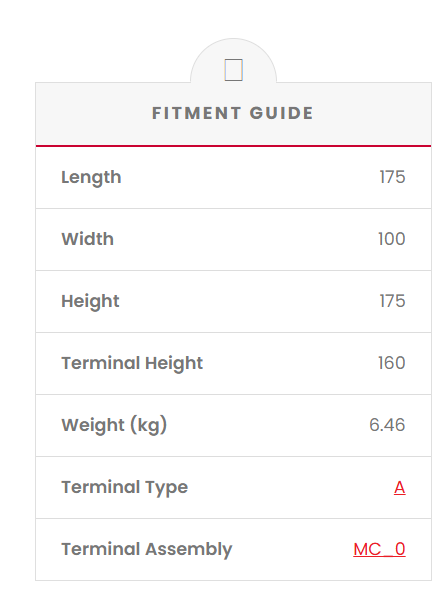Click the Terminal Height value 160
The height and width of the screenshot is (612, 448).
pos(392,363)
